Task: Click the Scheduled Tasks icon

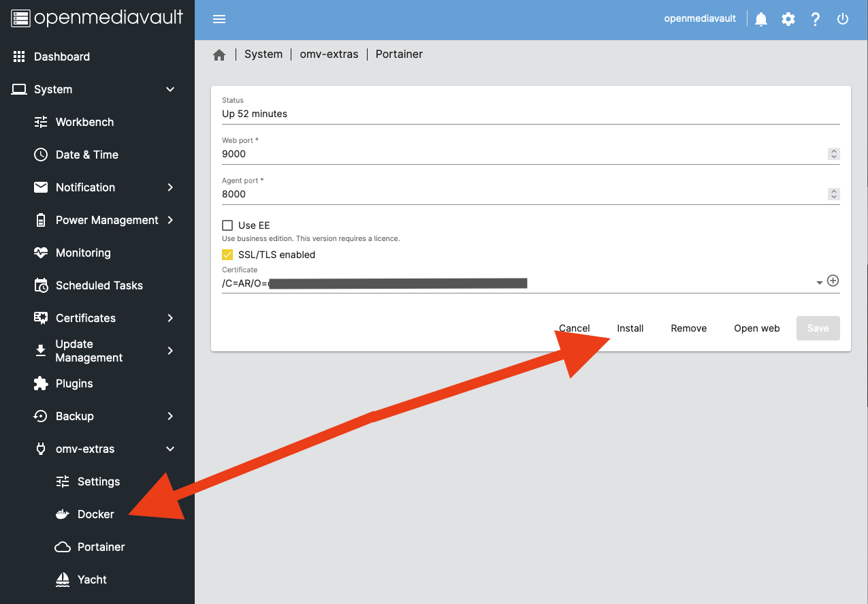Action: click(x=40, y=285)
